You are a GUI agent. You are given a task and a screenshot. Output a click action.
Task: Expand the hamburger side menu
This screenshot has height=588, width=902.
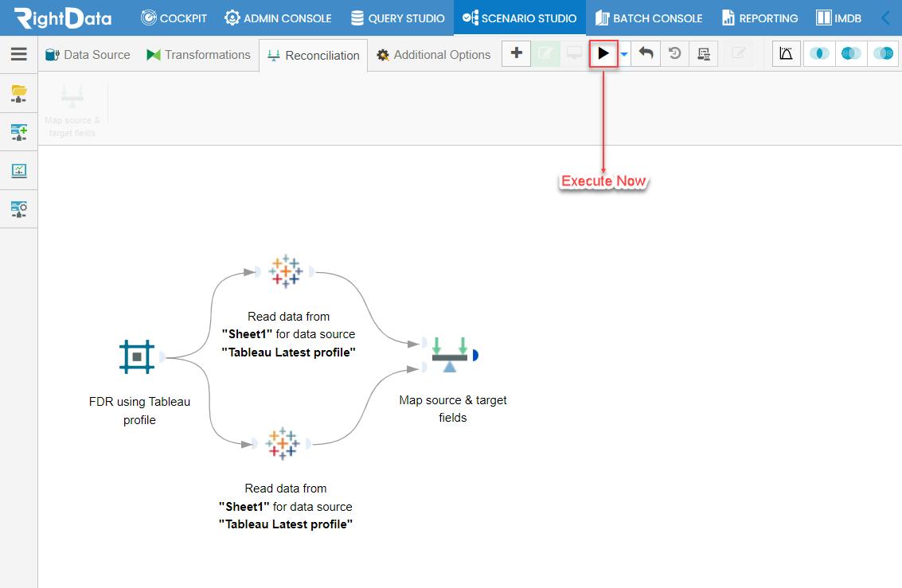pos(19,54)
